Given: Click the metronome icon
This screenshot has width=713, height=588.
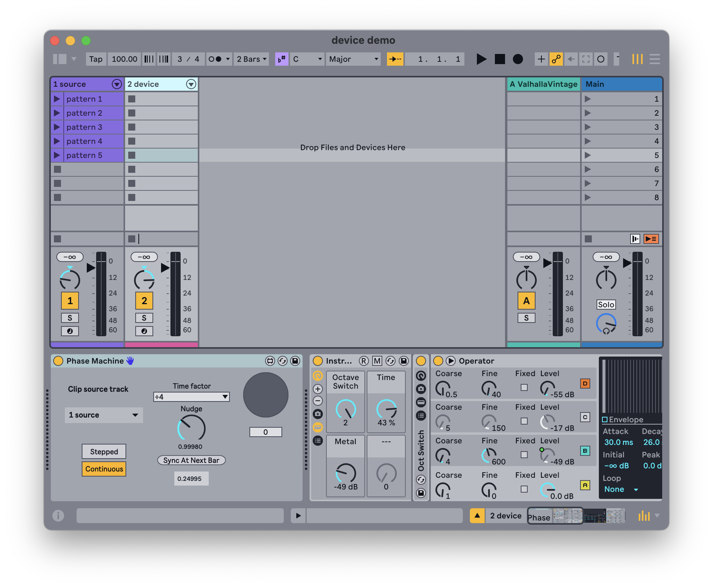Looking at the screenshot, I should pos(215,59).
